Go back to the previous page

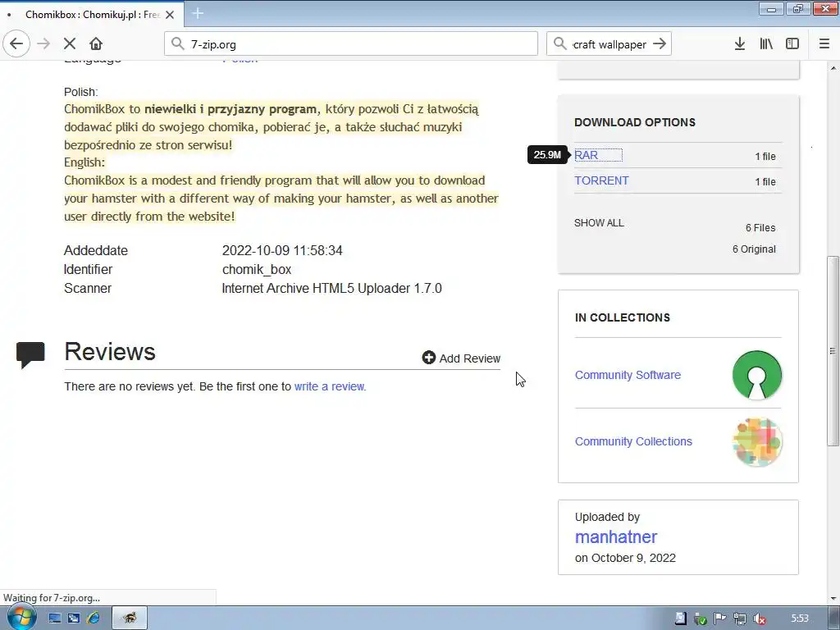(x=16, y=44)
